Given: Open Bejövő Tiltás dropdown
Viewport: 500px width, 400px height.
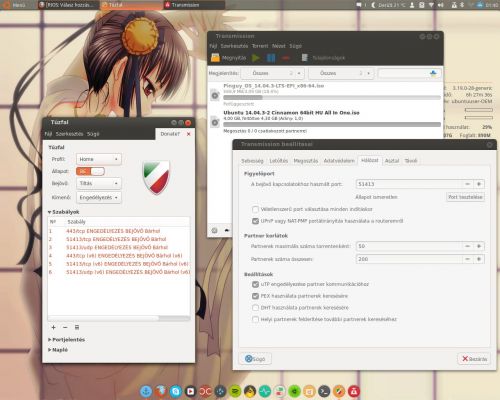Looking at the screenshot, I should 99,183.
